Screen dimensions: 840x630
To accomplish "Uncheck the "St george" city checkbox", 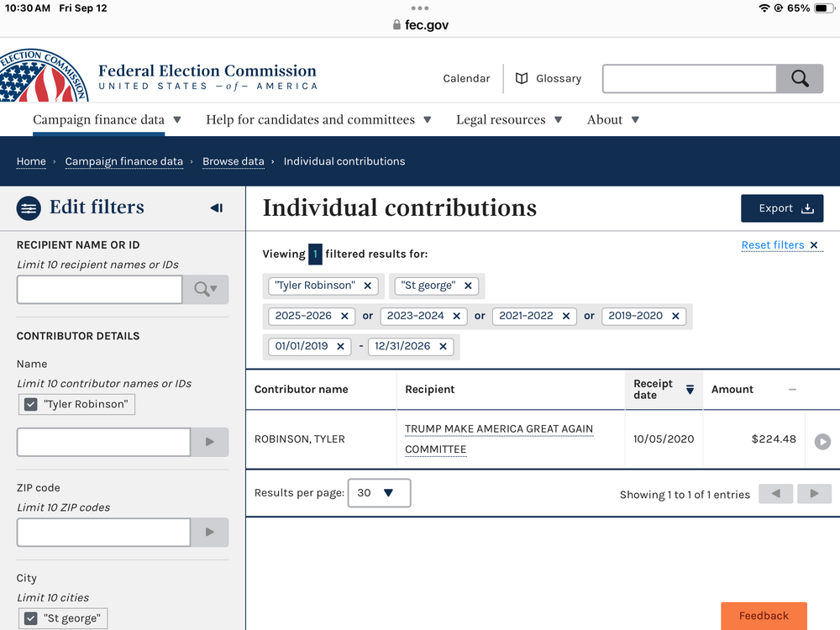I will pos(31,618).
